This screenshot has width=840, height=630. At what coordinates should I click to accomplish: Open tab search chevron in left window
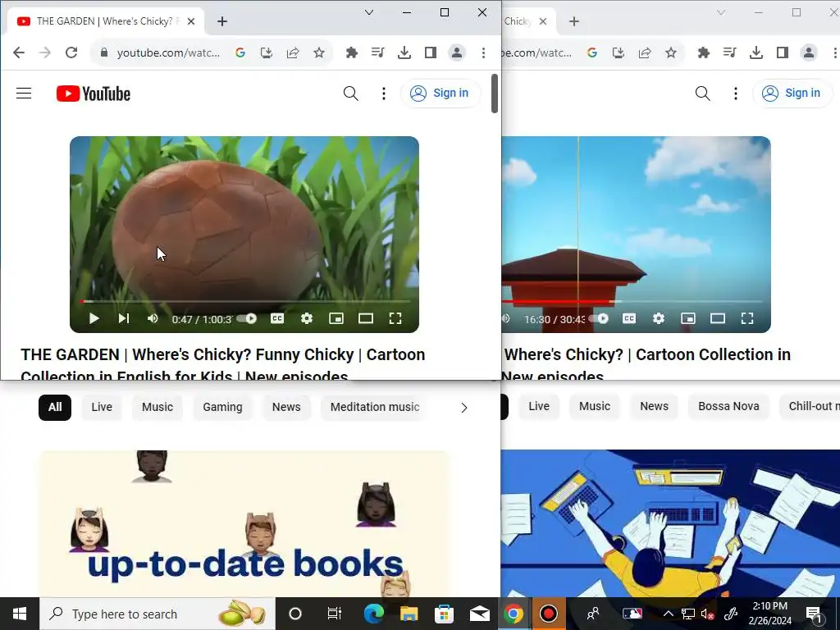click(369, 12)
